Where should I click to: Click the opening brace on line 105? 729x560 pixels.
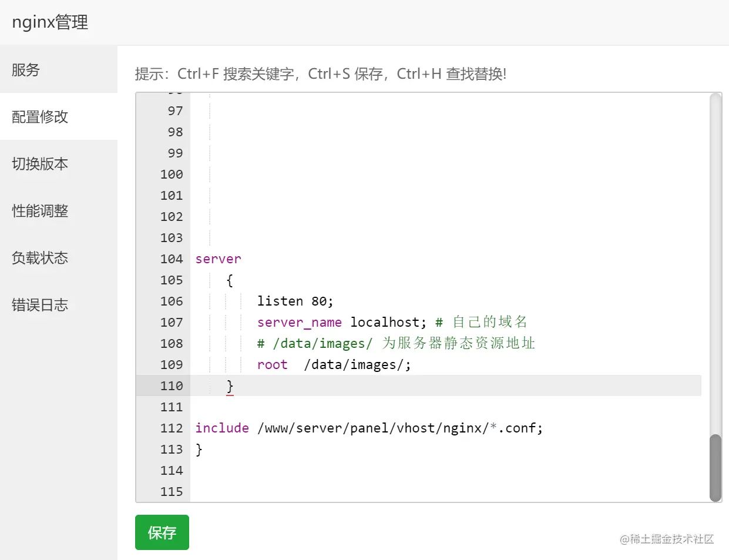click(230, 280)
